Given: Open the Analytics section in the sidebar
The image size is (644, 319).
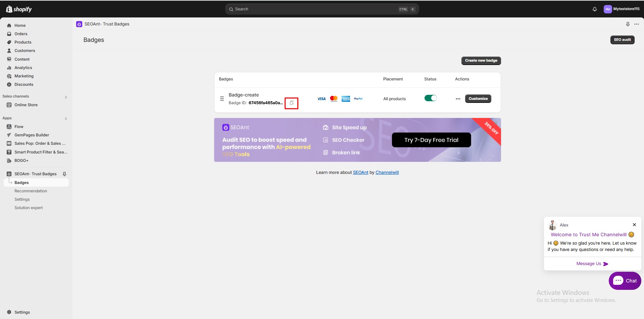Looking at the screenshot, I should (23, 67).
